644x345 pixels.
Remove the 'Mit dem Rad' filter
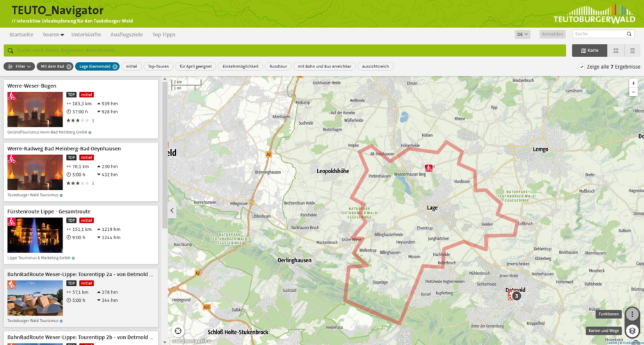click(x=69, y=67)
